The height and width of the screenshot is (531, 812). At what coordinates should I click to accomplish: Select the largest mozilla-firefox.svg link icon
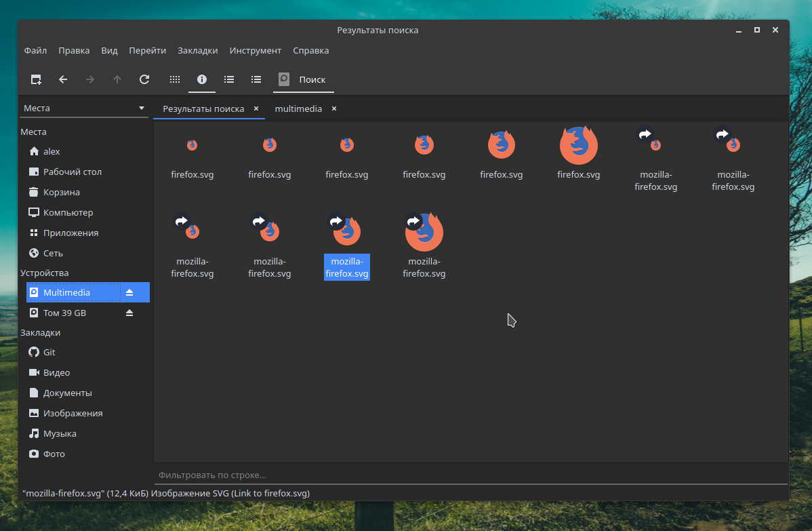pos(424,232)
